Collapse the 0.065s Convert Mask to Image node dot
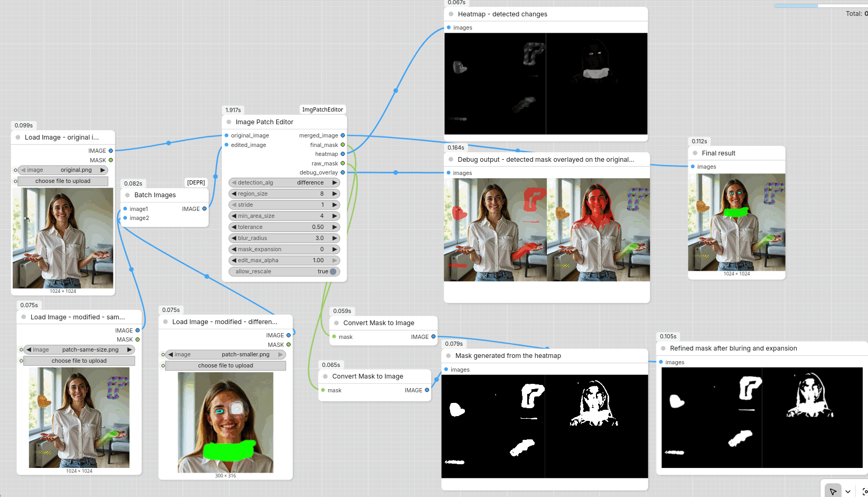 tap(325, 376)
